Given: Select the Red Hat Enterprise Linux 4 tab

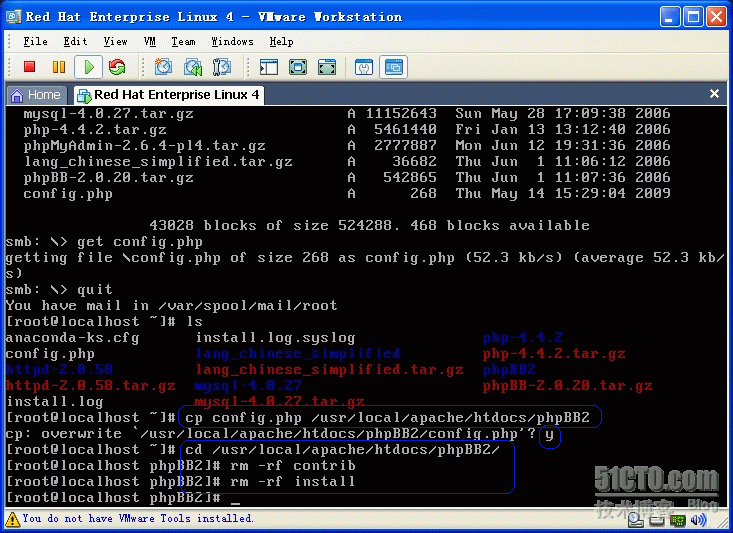Looking at the screenshot, I should (168, 95).
